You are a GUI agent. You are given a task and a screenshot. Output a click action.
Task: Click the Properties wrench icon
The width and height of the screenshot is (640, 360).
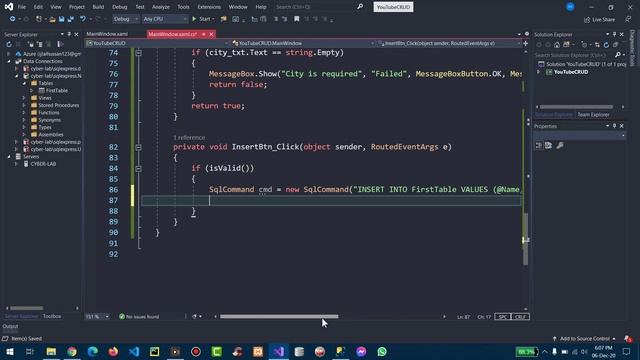pyautogui.click(x=560, y=145)
